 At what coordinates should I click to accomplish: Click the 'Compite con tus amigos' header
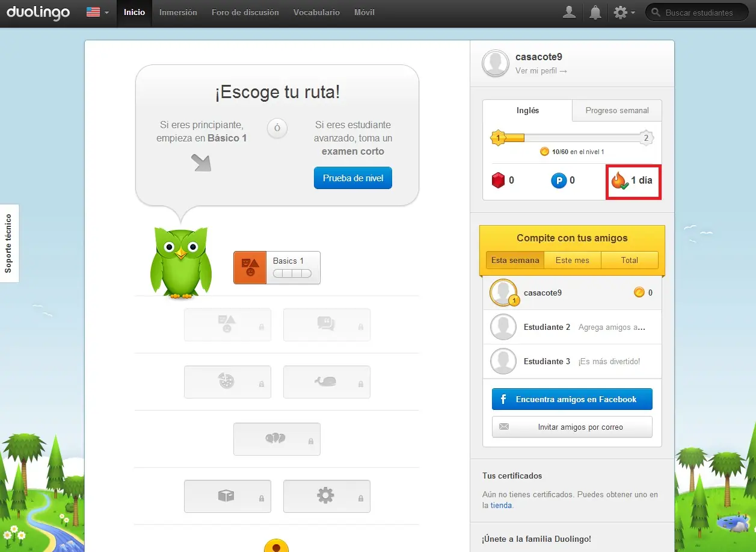pyautogui.click(x=572, y=238)
